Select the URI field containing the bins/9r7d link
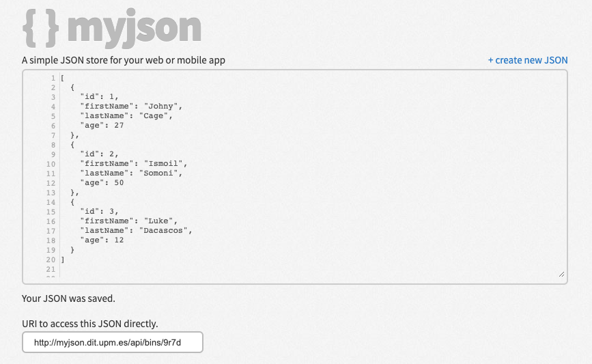Image resolution: width=592 pixels, height=364 pixels. (x=113, y=342)
